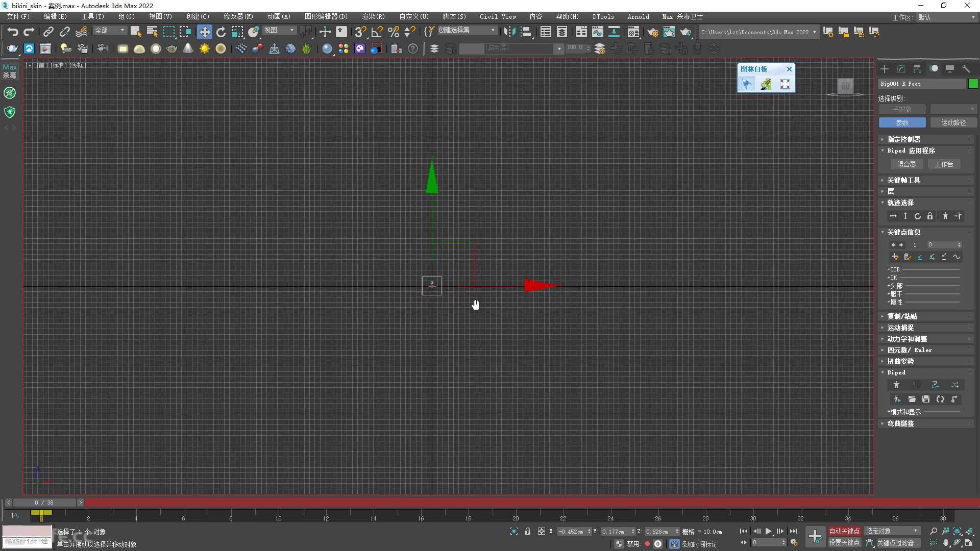Click the Undo arrow icon
Image resolution: width=980 pixels, height=551 pixels.
[x=13, y=32]
